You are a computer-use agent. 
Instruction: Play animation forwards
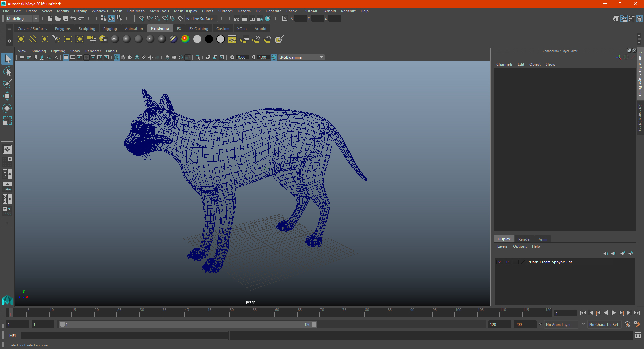point(613,313)
